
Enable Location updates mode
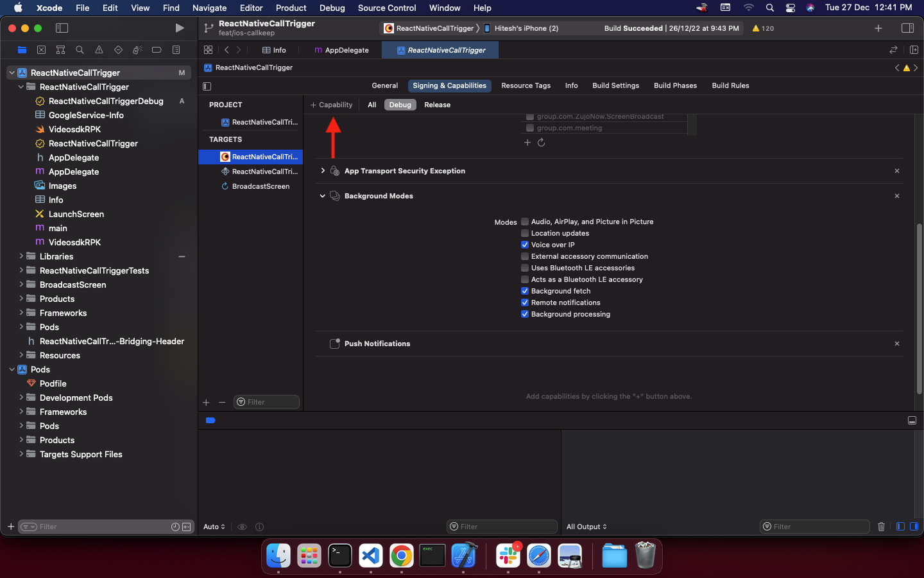point(525,233)
